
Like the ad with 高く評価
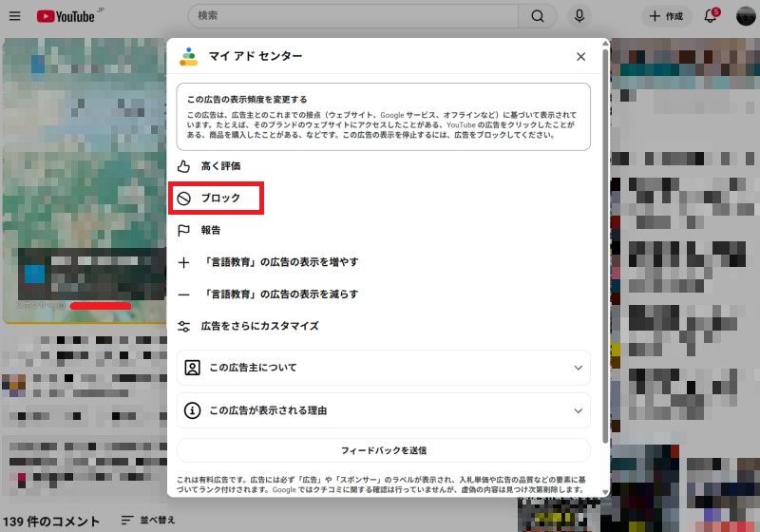tap(219, 166)
